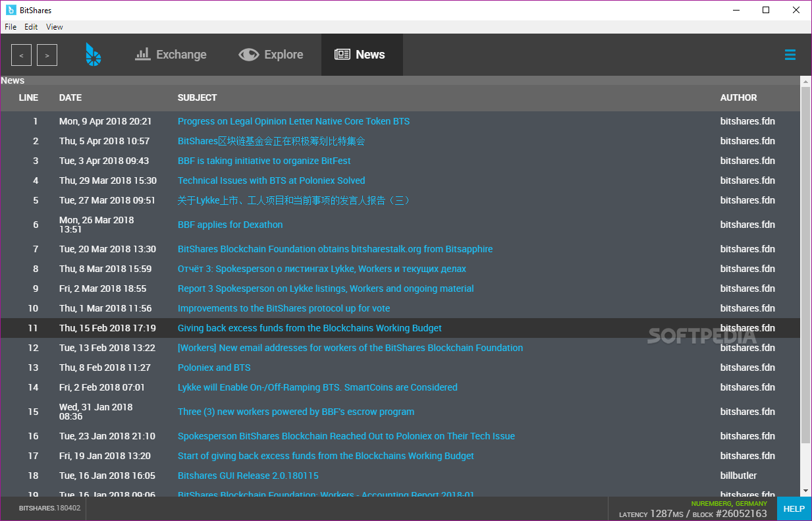Viewport: 812px width, 521px height.
Task: Click the 'NUREMBERG, GERMANY' node location
Action: [729, 503]
